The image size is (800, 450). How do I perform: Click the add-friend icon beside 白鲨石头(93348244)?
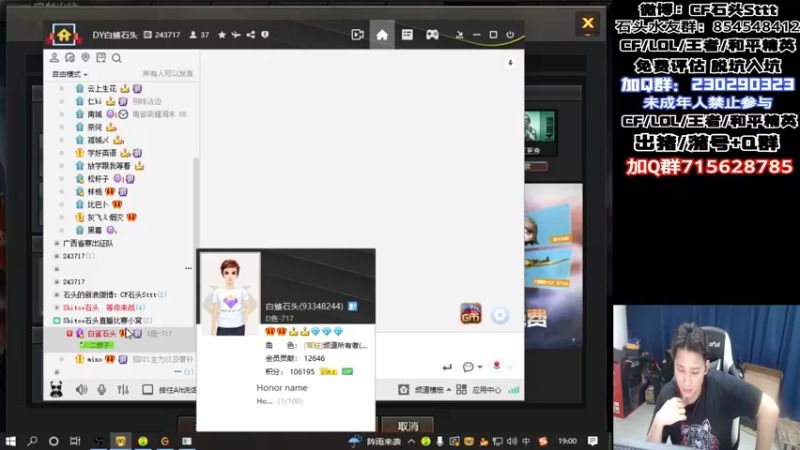(x=353, y=306)
